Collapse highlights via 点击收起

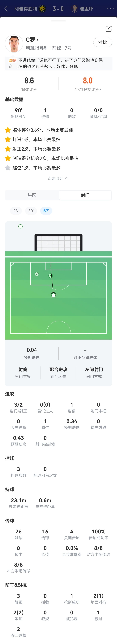click(x=58, y=178)
